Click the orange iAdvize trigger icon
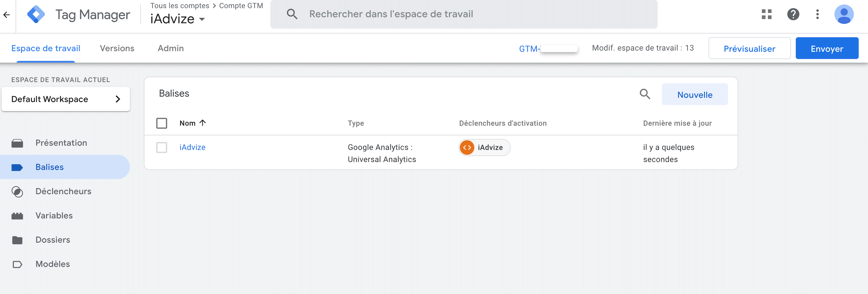 click(467, 147)
